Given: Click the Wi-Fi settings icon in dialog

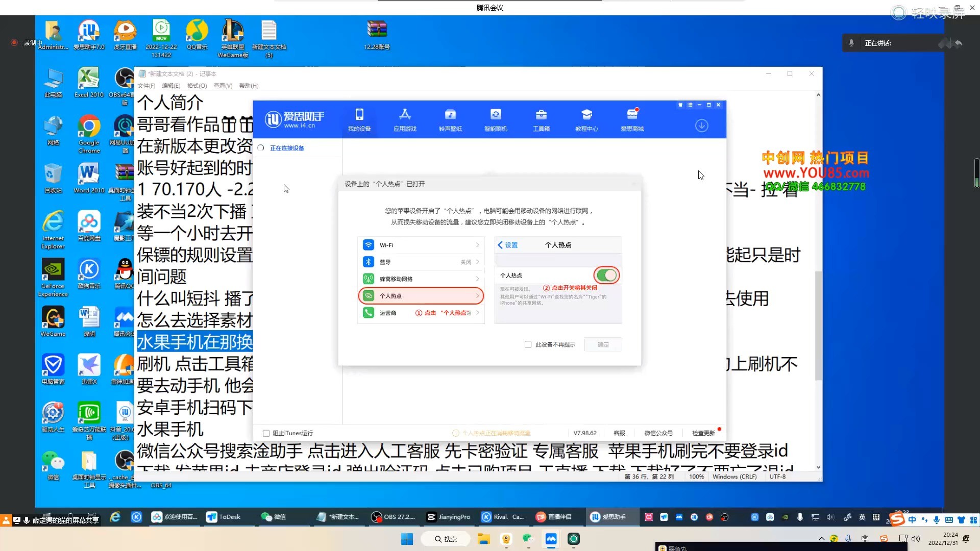Looking at the screenshot, I should [x=368, y=245].
